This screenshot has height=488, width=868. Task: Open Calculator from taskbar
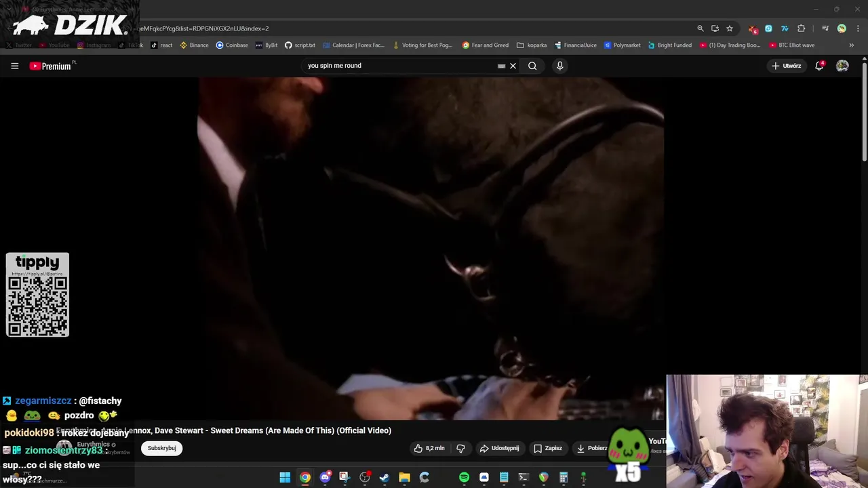tap(564, 477)
